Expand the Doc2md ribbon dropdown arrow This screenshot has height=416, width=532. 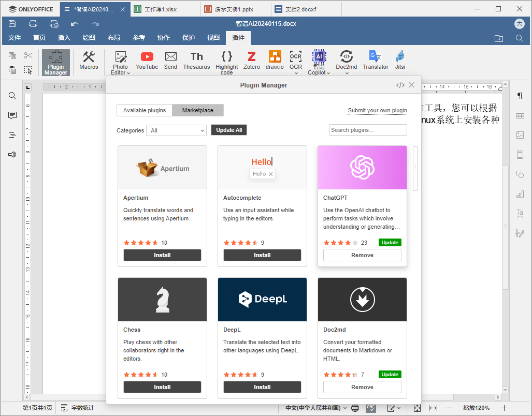tap(347, 73)
